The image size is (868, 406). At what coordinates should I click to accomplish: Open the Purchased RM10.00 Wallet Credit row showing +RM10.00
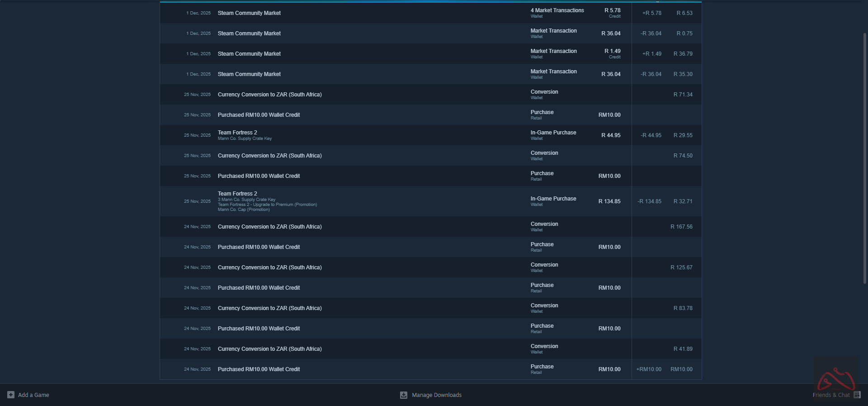[430, 369]
